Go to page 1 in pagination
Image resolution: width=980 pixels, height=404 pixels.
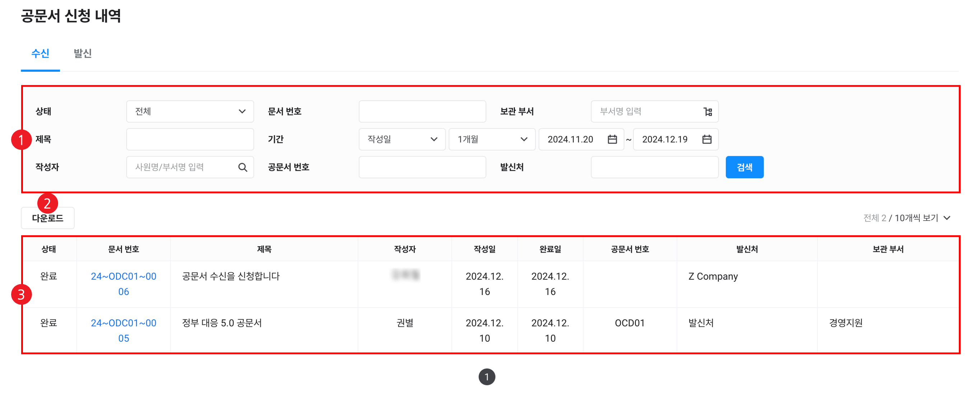pos(487,377)
